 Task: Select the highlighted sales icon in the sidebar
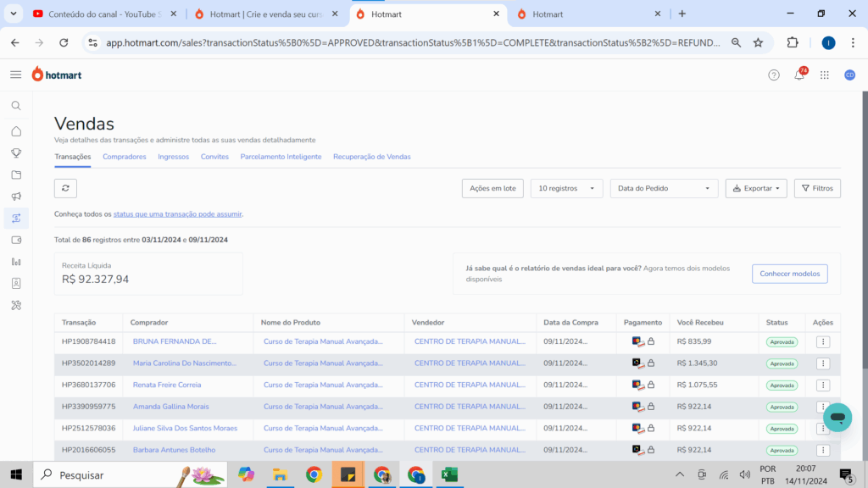tap(16, 218)
